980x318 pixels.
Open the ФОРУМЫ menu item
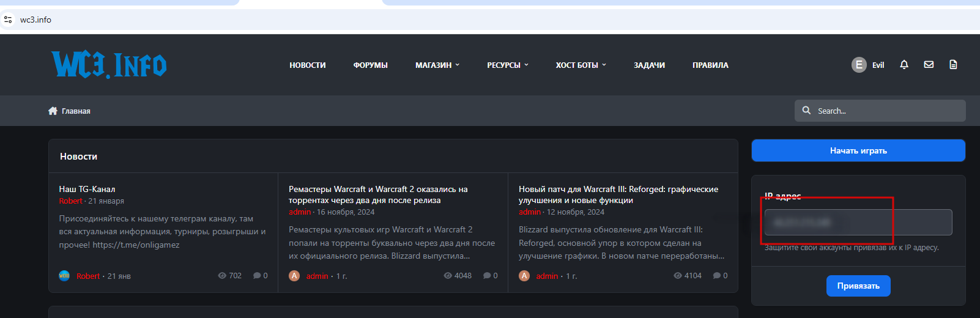point(371,65)
